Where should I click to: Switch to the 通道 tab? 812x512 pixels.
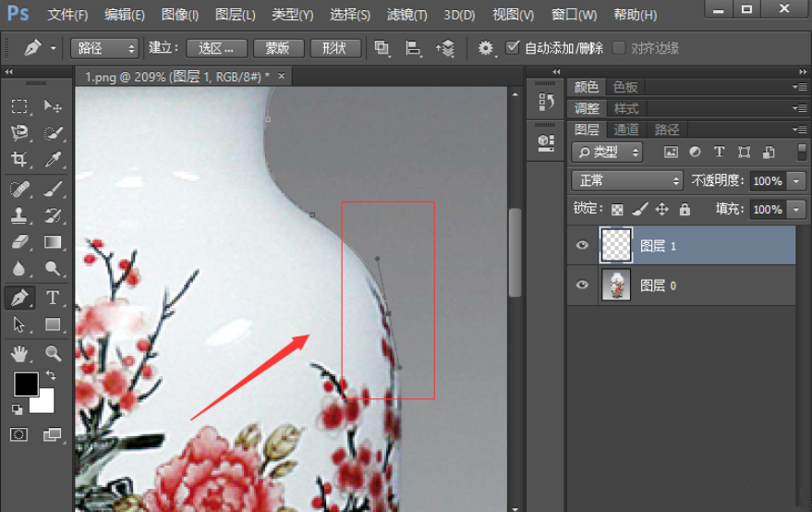(626, 130)
